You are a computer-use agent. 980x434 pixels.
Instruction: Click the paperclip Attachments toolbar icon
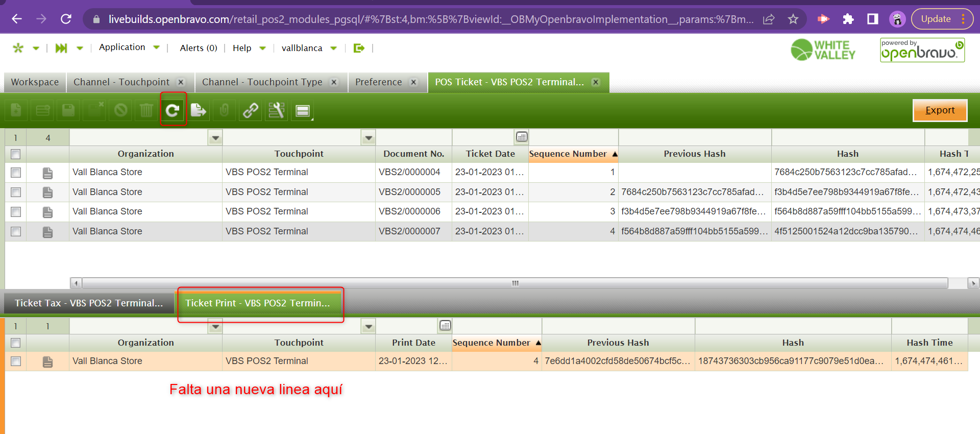coord(224,110)
